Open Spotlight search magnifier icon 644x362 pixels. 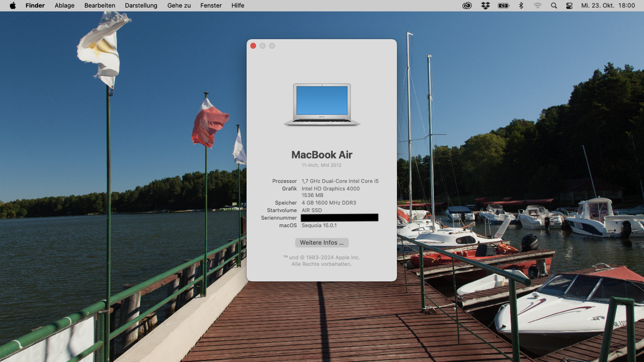pyautogui.click(x=554, y=6)
